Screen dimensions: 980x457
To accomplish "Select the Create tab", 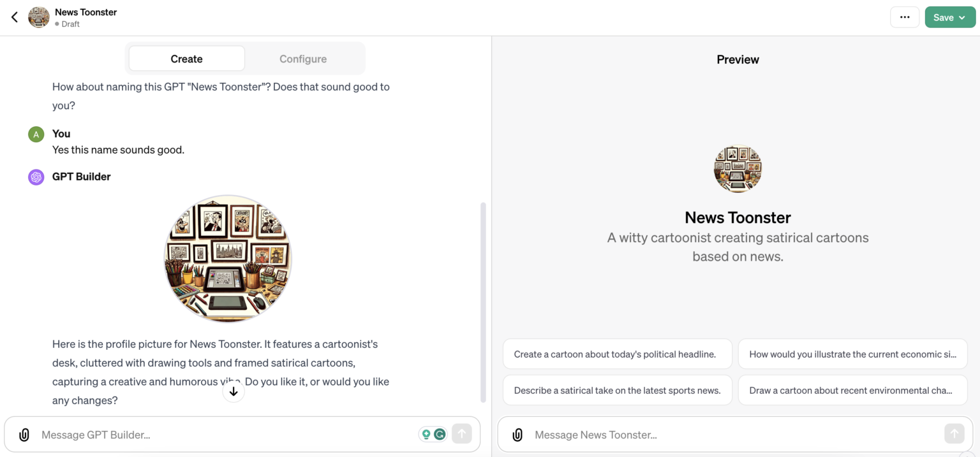I will point(186,58).
